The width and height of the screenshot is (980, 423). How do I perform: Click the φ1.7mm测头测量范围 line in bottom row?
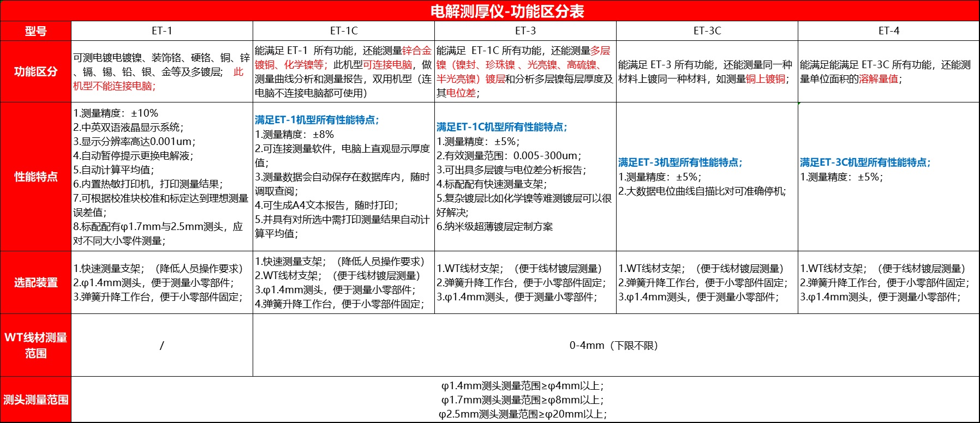[x=523, y=400]
